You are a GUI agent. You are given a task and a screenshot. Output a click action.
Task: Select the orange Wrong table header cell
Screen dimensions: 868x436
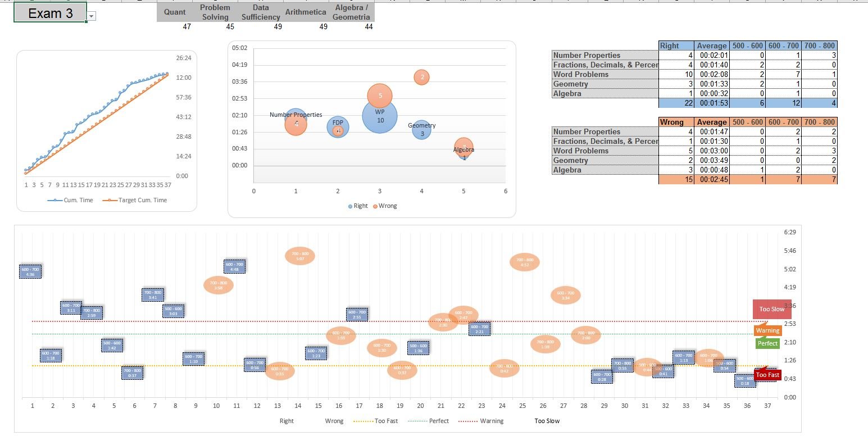pyautogui.click(x=676, y=122)
